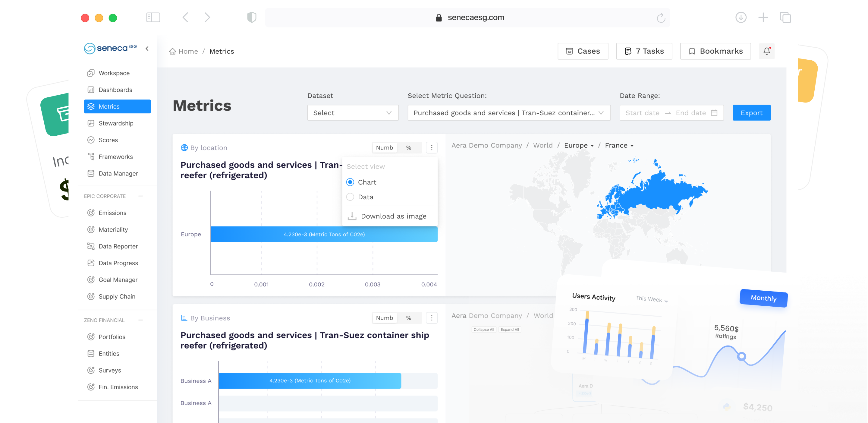Image resolution: width=868 pixels, height=423 pixels.
Task: Select the Chart radio button
Action: pos(350,182)
